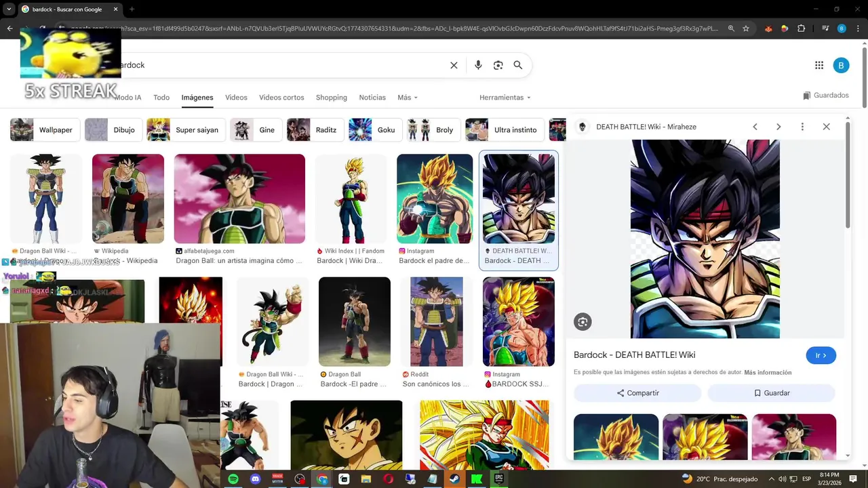868x488 pixels.
Task: Click the Compartir share button
Action: click(637, 393)
